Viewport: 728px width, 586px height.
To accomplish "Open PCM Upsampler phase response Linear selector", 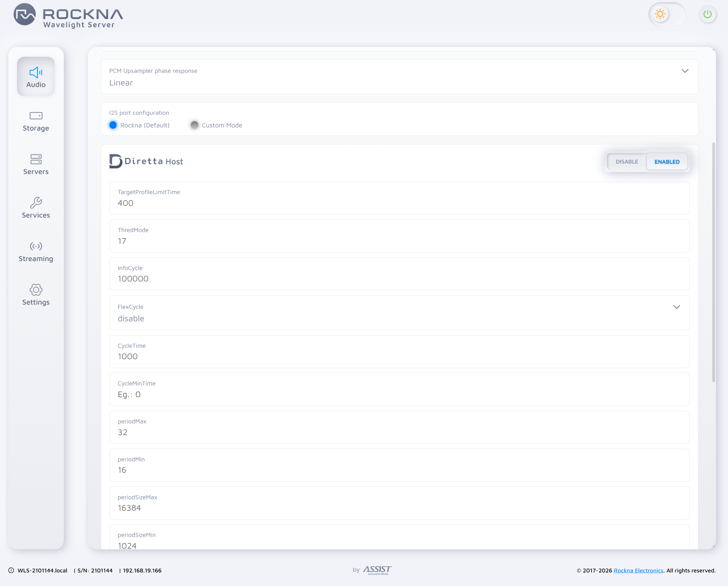I will click(399, 77).
